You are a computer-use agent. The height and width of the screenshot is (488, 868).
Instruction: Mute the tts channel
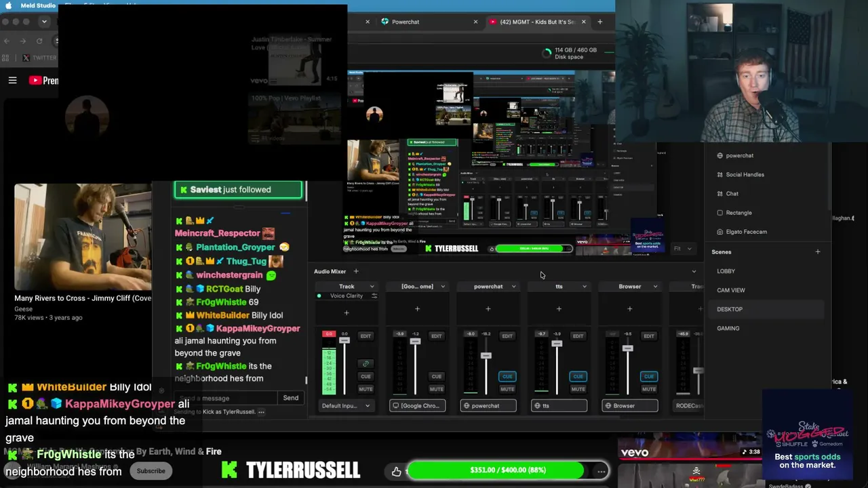pyautogui.click(x=578, y=389)
